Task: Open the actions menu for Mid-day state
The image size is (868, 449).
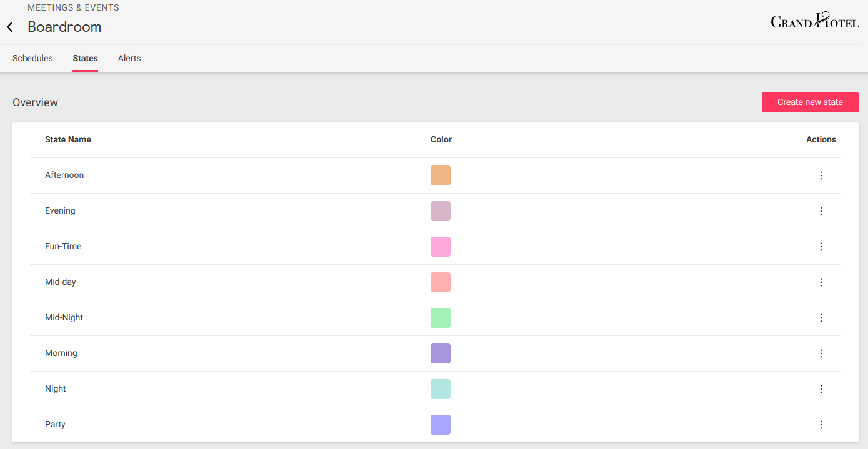Action: pyautogui.click(x=821, y=282)
